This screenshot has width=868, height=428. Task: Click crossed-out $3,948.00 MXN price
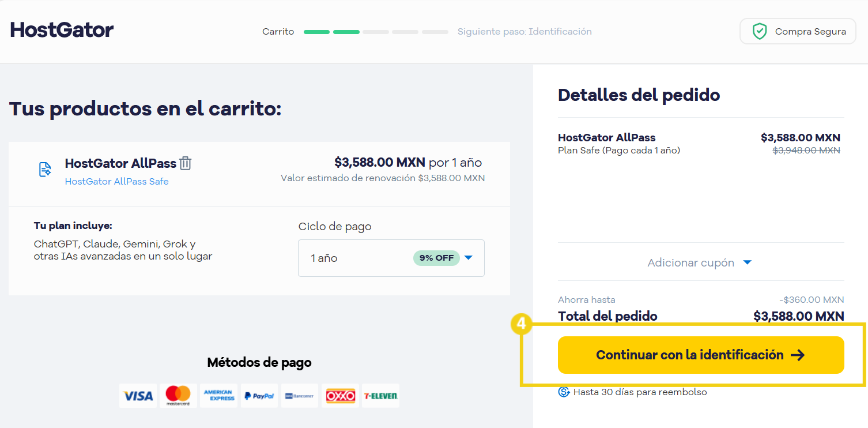coord(806,151)
